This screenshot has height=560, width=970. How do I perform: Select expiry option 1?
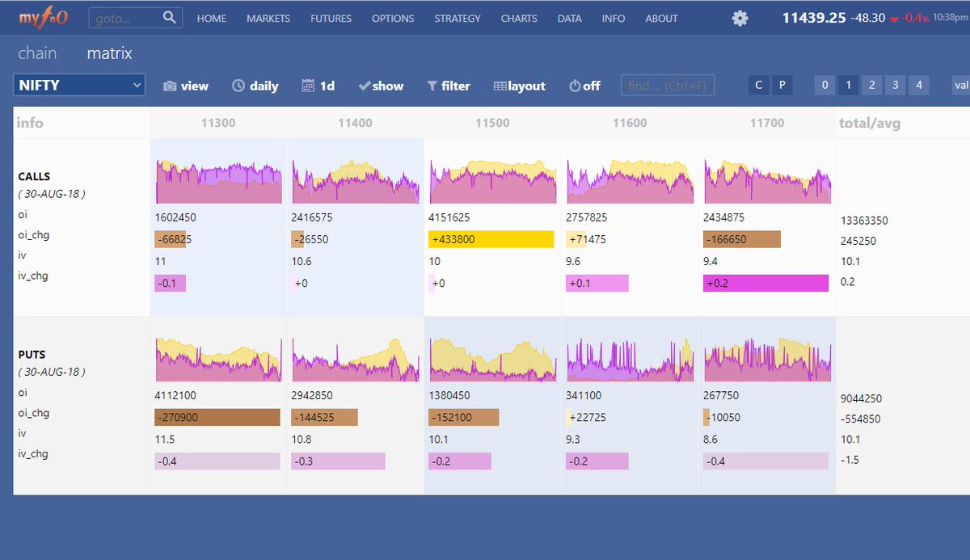point(847,85)
